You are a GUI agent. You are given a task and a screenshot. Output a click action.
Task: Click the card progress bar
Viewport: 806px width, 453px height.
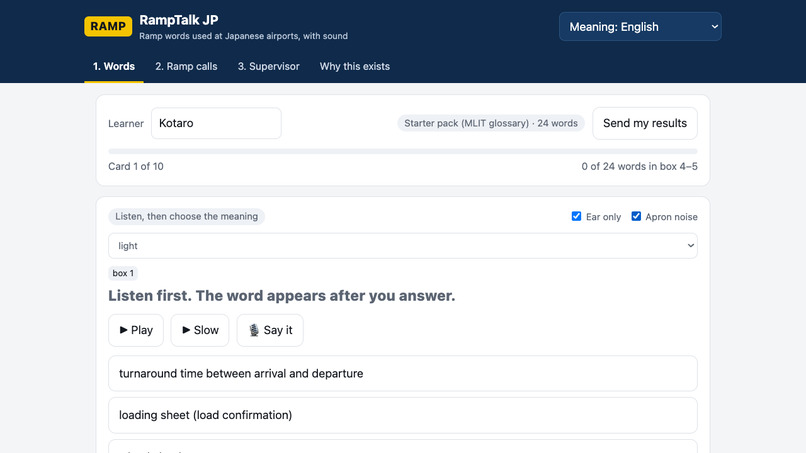(x=402, y=151)
